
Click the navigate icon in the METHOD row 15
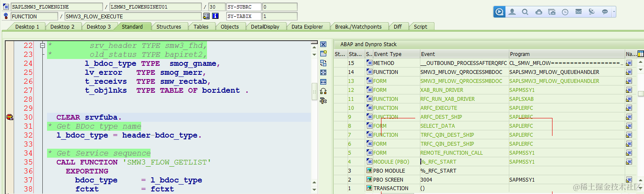pos(629,63)
